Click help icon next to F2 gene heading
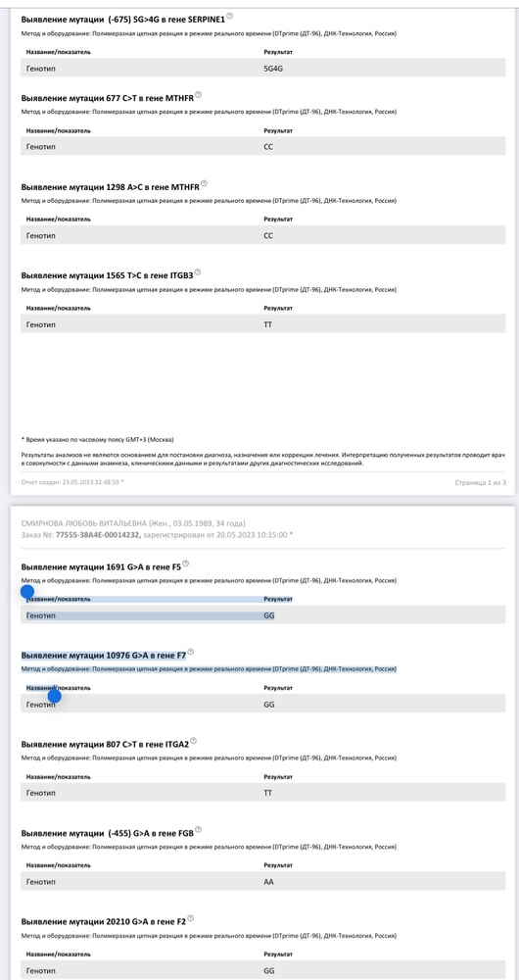Image resolution: width=519 pixels, height=980 pixels. 191,918
